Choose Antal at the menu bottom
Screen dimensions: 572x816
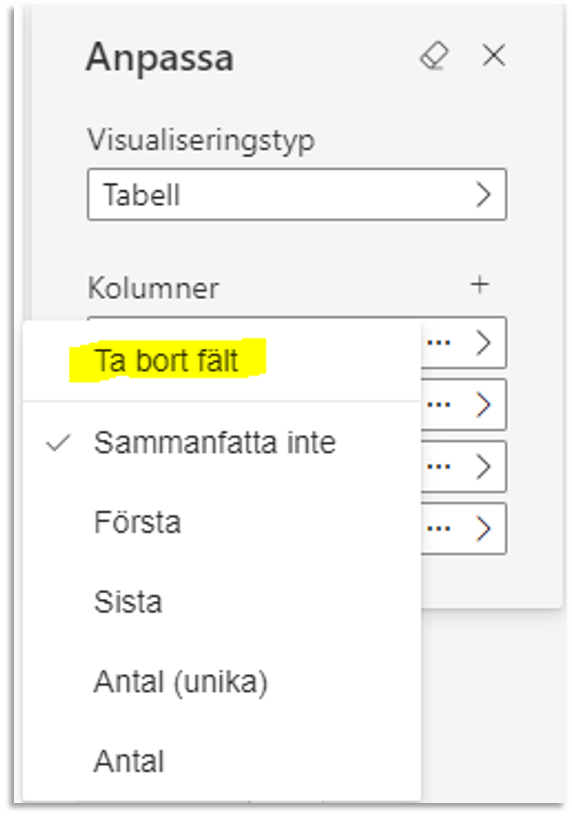click(222, 761)
